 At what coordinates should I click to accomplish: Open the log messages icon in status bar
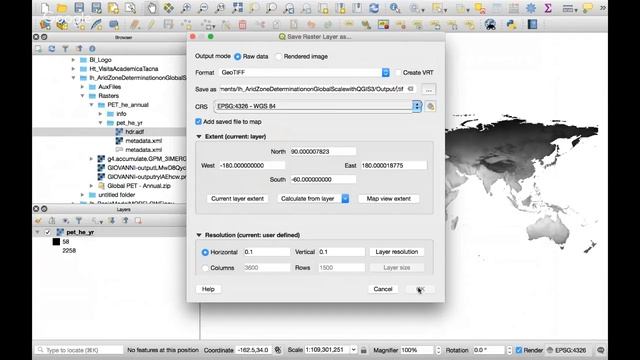click(x=600, y=350)
